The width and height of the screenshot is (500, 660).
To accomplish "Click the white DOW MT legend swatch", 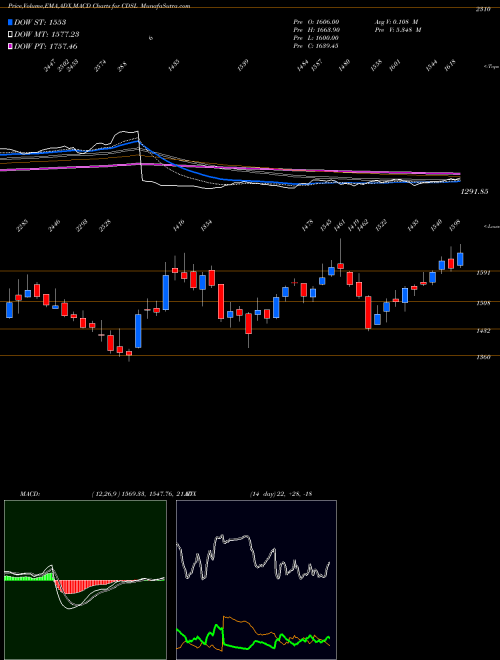I will [x=10, y=35].
